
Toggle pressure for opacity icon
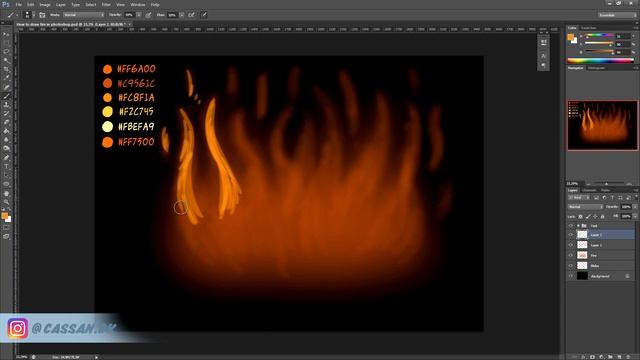[x=149, y=15]
